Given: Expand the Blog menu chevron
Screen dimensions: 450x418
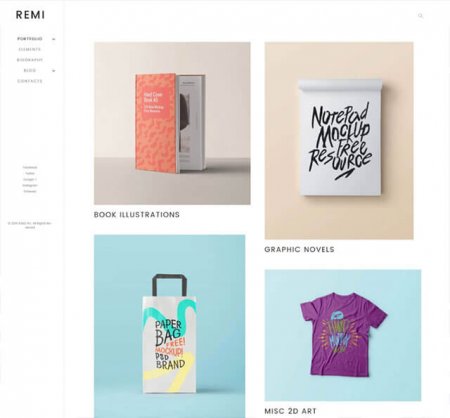Looking at the screenshot, I should [x=54, y=71].
